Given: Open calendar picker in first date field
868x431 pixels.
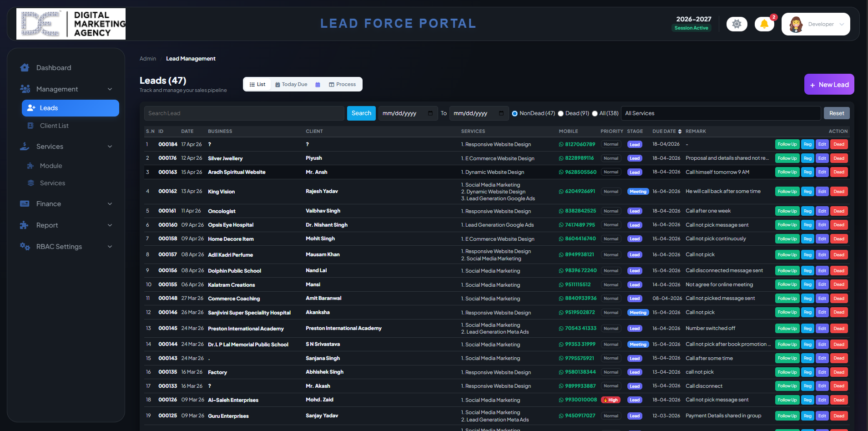Looking at the screenshot, I should (430, 113).
